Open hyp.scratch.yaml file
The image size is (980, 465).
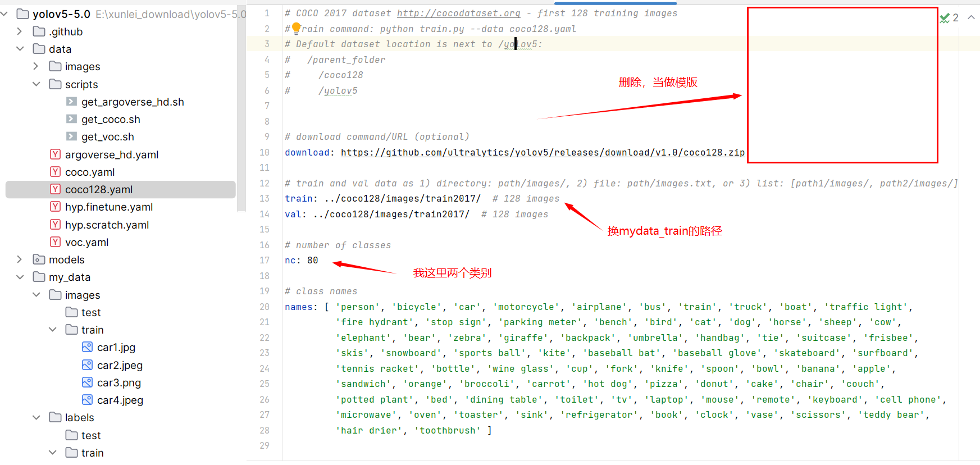point(107,225)
